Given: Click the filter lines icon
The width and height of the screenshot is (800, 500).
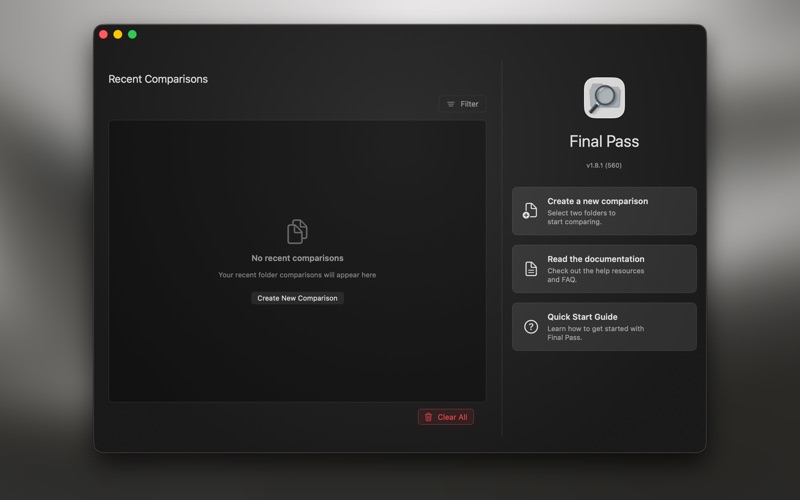Looking at the screenshot, I should pyautogui.click(x=451, y=104).
